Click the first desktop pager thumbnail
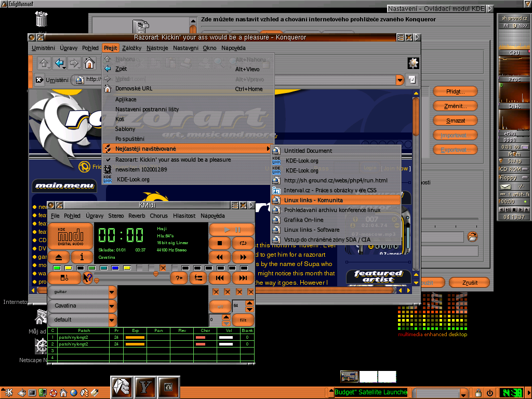This screenshot has height=399, width=532. click(x=350, y=377)
